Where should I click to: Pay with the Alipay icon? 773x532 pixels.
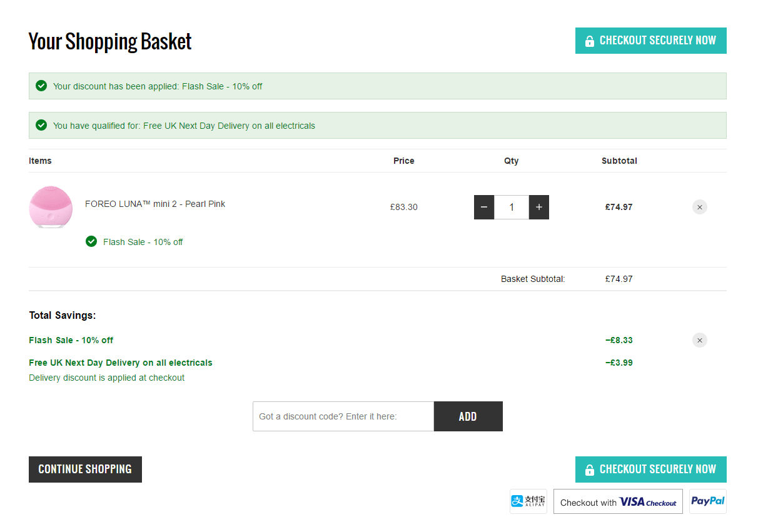click(x=528, y=501)
